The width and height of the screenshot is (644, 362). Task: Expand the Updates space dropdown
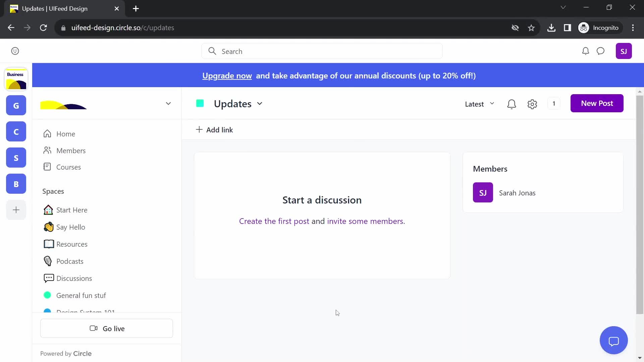[261, 103]
